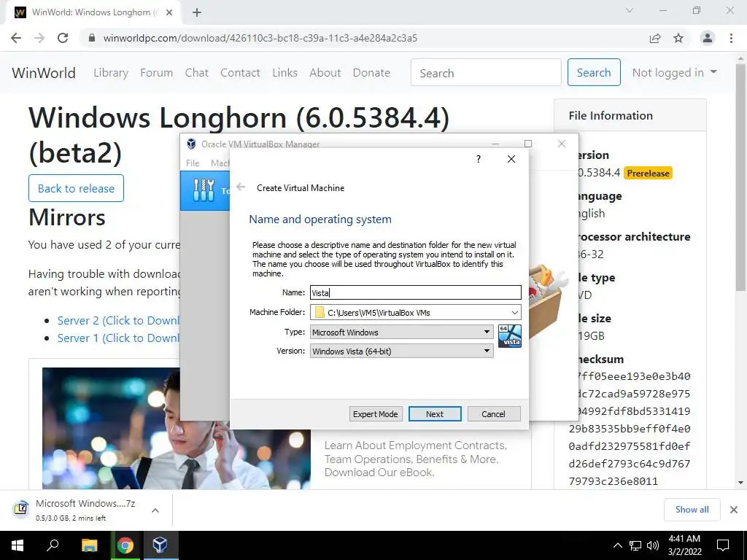Viewport: 747px width, 560px height.
Task: Click the VirtualBox Tools icon
Action: pyautogui.click(x=204, y=190)
